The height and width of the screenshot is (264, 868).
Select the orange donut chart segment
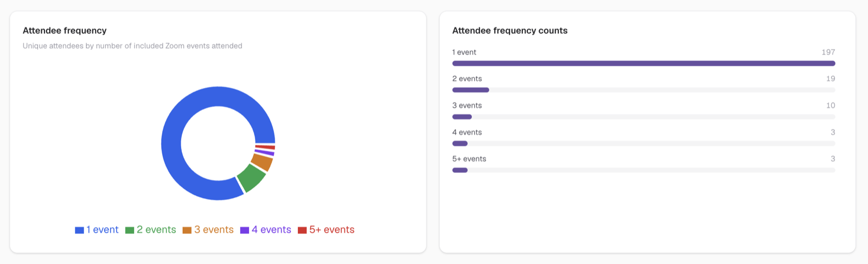click(x=263, y=162)
